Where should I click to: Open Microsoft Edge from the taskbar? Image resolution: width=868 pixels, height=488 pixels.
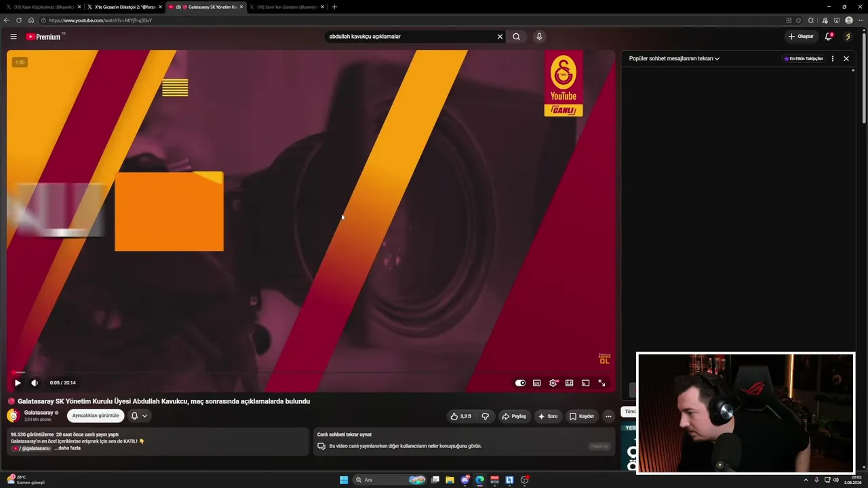point(479,480)
